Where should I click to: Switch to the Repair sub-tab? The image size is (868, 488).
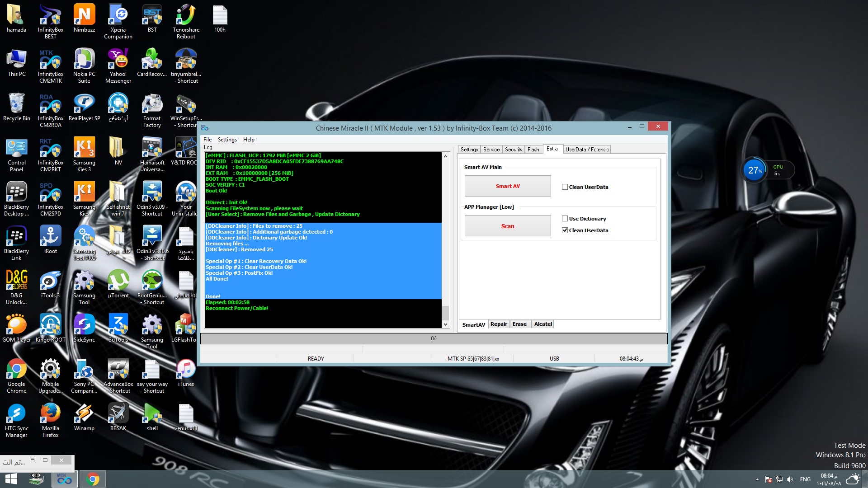pos(499,324)
